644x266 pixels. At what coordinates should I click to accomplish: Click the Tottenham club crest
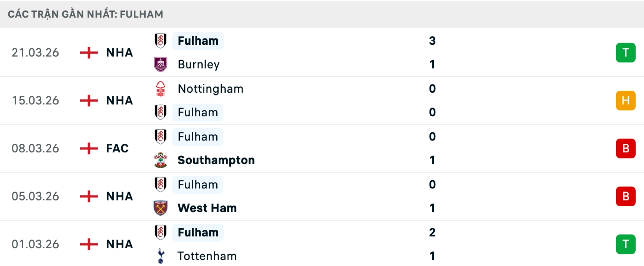[x=161, y=256]
